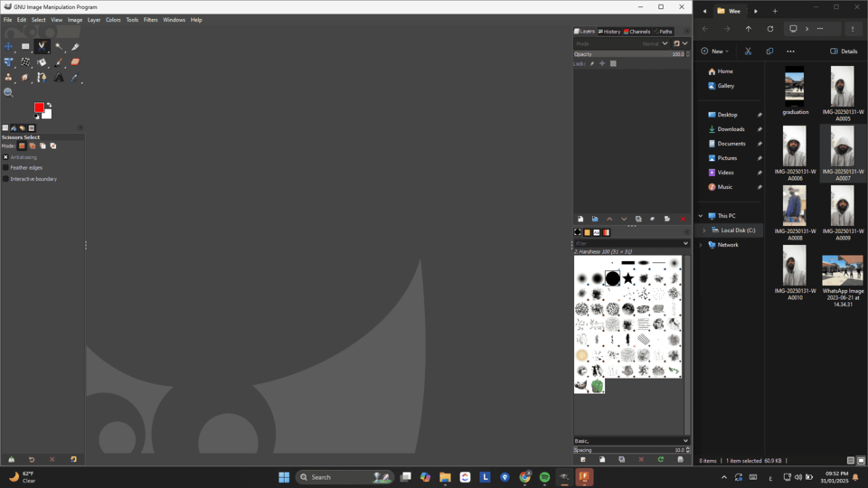Select the Eraser tool
The image size is (868, 488).
pos(75,62)
